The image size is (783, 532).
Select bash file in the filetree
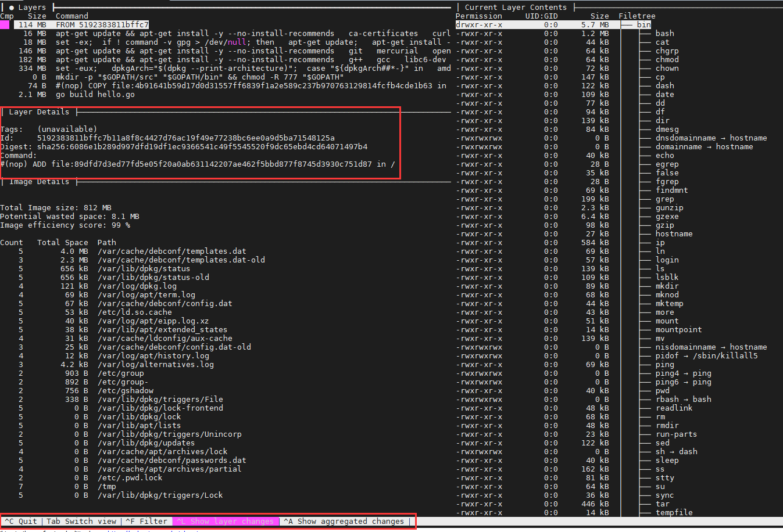coord(665,34)
